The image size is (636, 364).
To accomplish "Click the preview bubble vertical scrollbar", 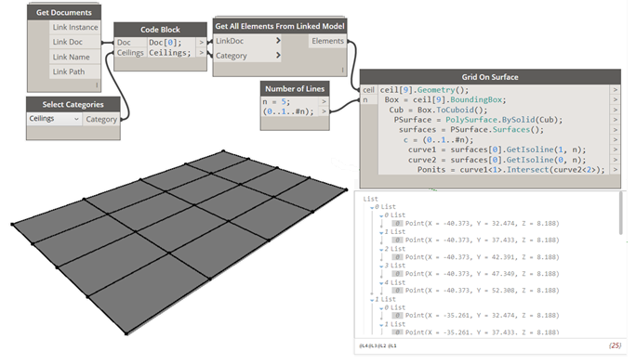I will click(620, 213).
